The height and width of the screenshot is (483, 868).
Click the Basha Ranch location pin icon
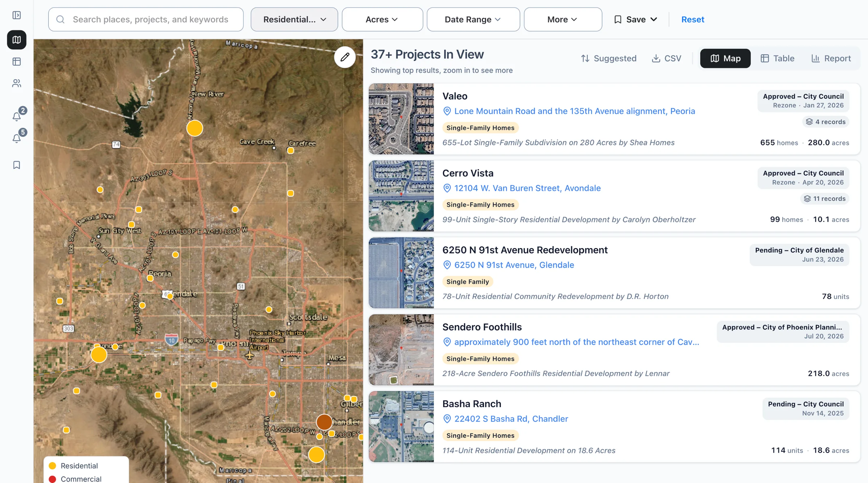[447, 419]
